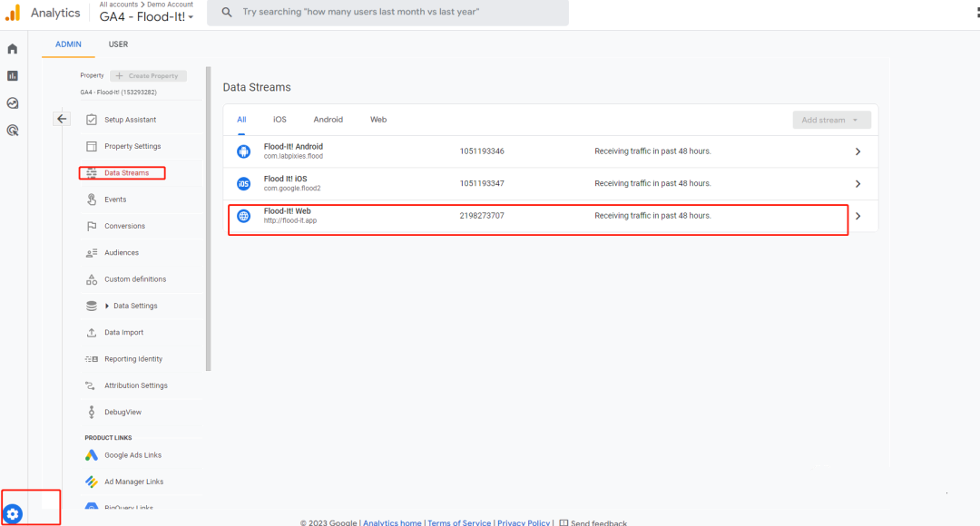Click stream ID 1051193346
The image size is (980, 526).
pos(482,151)
